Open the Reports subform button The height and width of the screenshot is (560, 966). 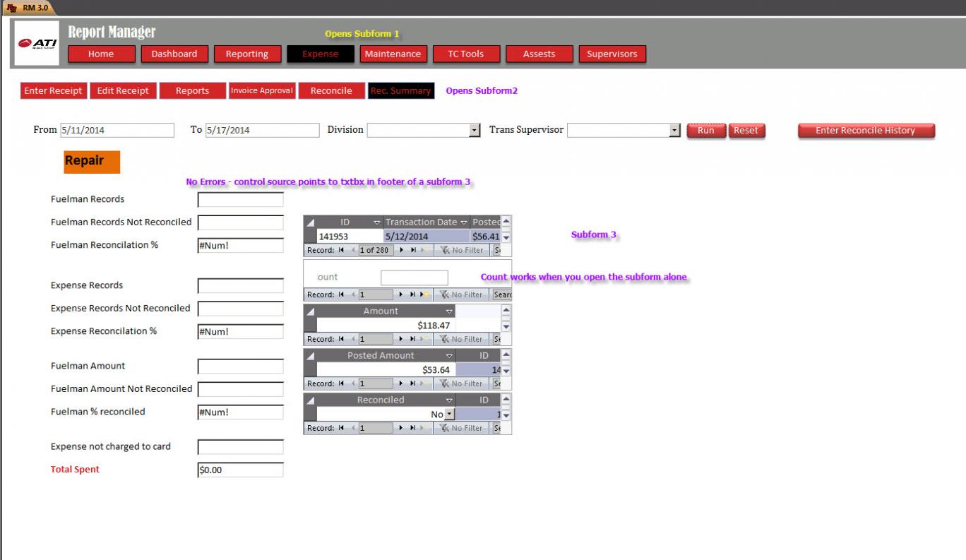coord(192,91)
